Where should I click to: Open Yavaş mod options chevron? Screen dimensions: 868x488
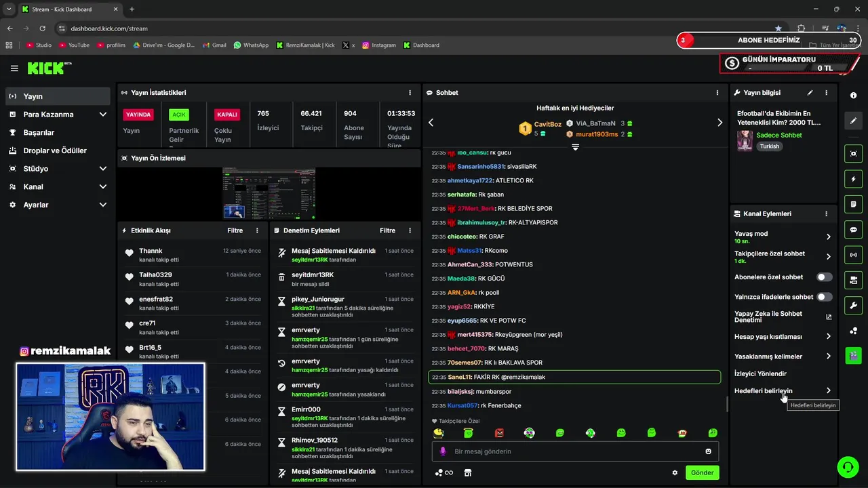828,237
